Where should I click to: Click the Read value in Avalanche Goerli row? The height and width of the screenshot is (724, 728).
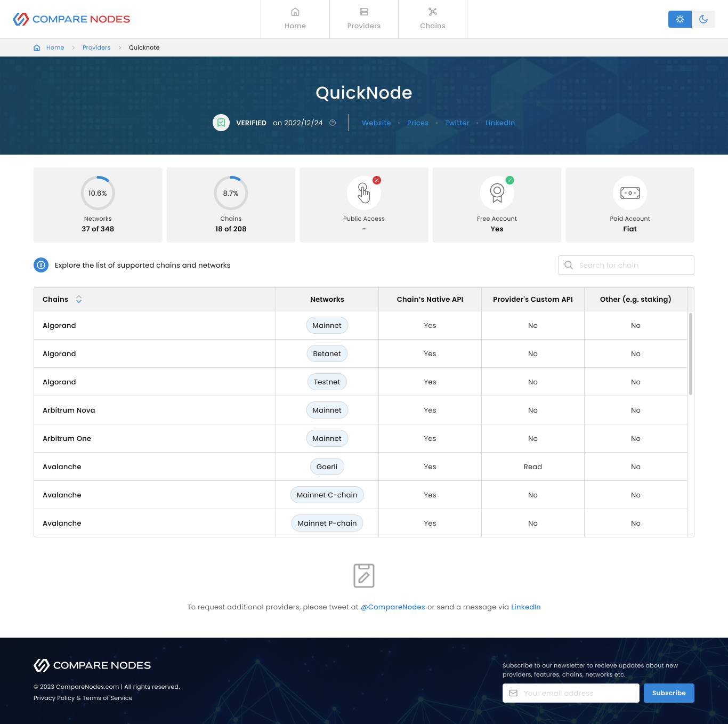tap(533, 466)
